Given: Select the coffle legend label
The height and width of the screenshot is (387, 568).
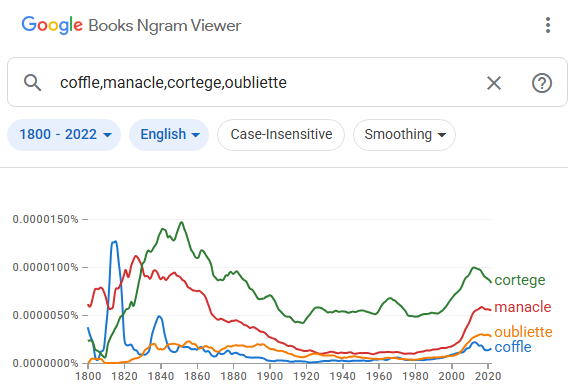Looking at the screenshot, I should click(513, 347).
